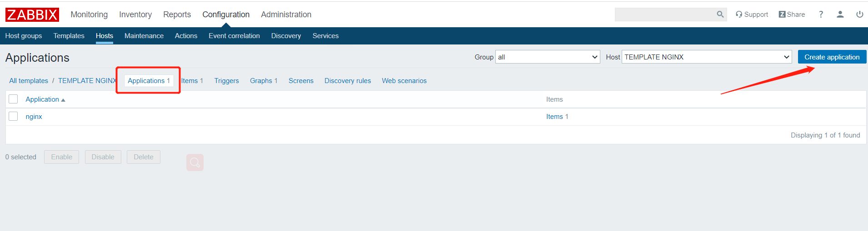Open the Support link
The height and width of the screenshot is (231, 868).
coord(752,15)
